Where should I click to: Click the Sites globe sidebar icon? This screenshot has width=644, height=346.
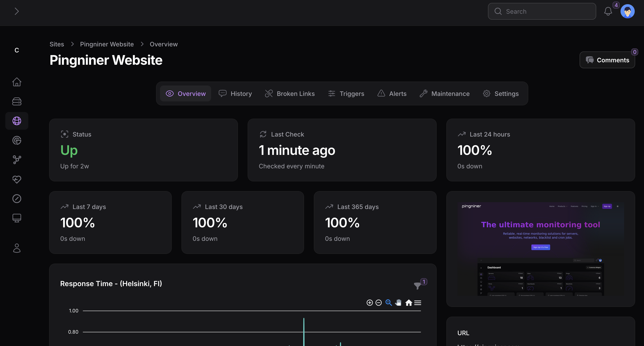[17, 121]
